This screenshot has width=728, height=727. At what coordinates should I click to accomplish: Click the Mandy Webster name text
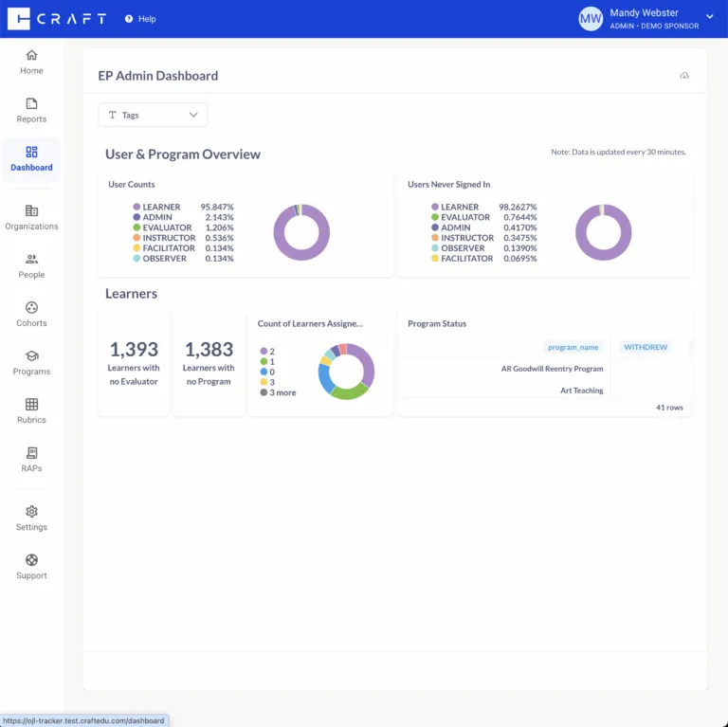pyautogui.click(x=644, y=13)
